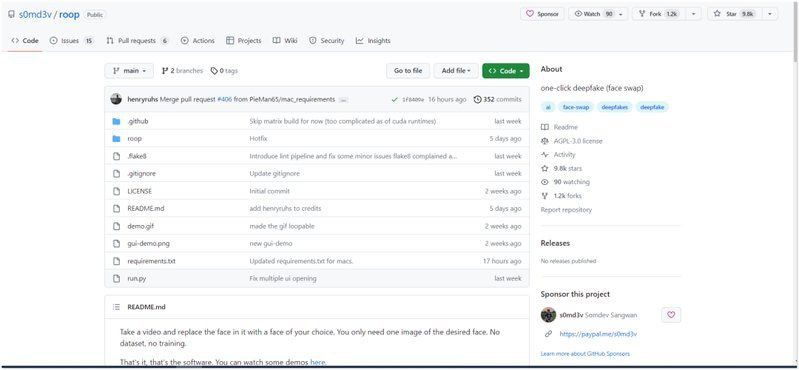View the 90 watching link

coord(565,182)
